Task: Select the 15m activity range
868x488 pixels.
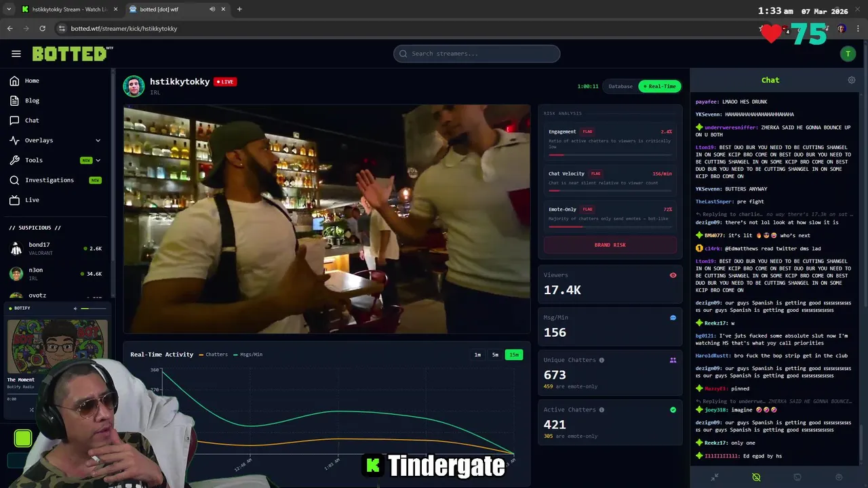Action: pyautogui.click(x=514, y=354)
